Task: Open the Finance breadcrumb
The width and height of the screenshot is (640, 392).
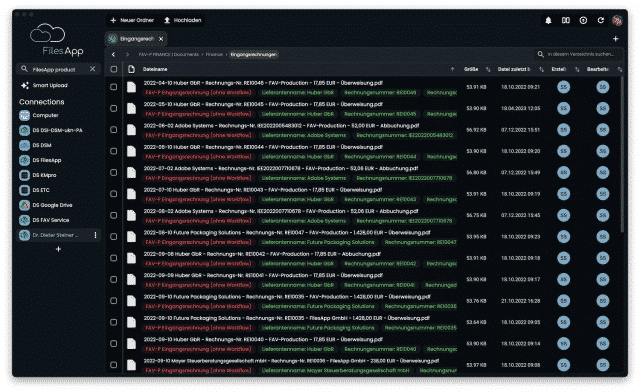Action: coord(214,54)
